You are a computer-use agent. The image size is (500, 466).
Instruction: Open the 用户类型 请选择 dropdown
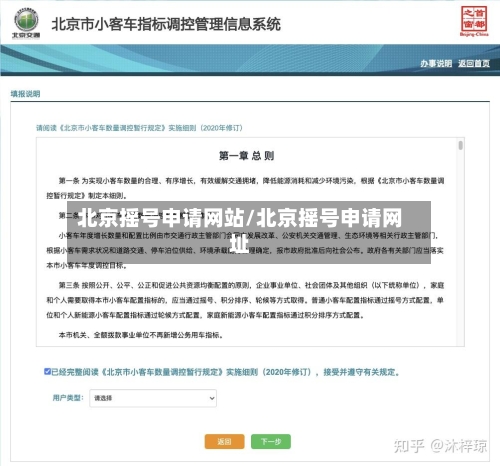point(153,398)
